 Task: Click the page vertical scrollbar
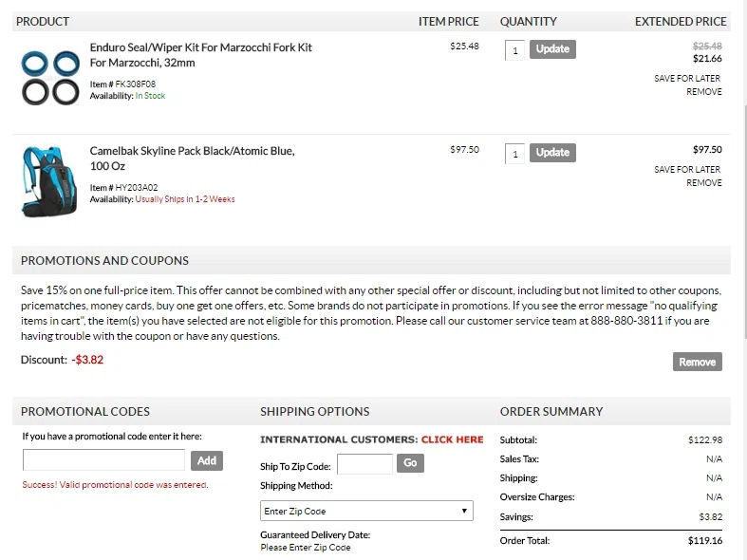click(744, 220)
